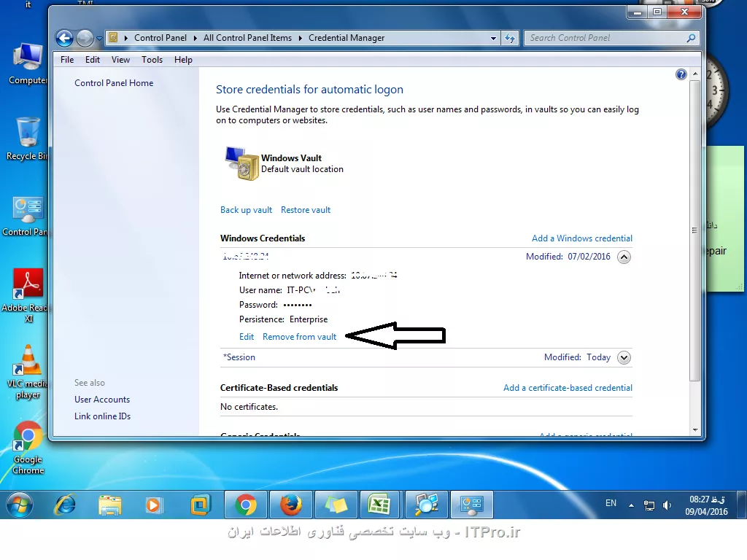Open the Edit menu
Viewport: 747px width, 560px height.
tap(93, 60)
